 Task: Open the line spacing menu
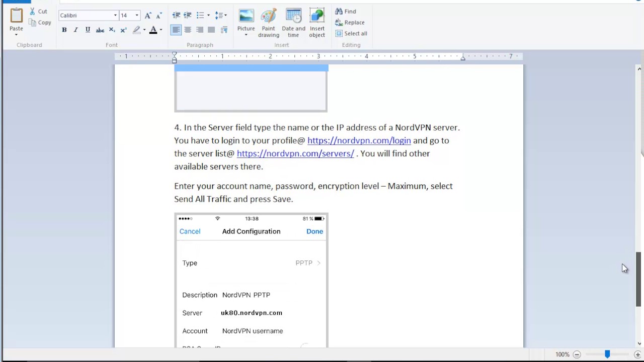[220, 16]
